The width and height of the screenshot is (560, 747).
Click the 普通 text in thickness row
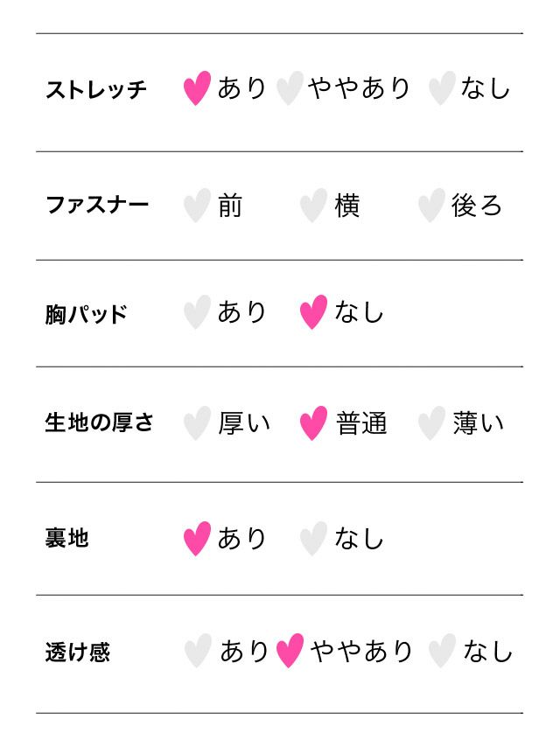click(x=361, y=423)
